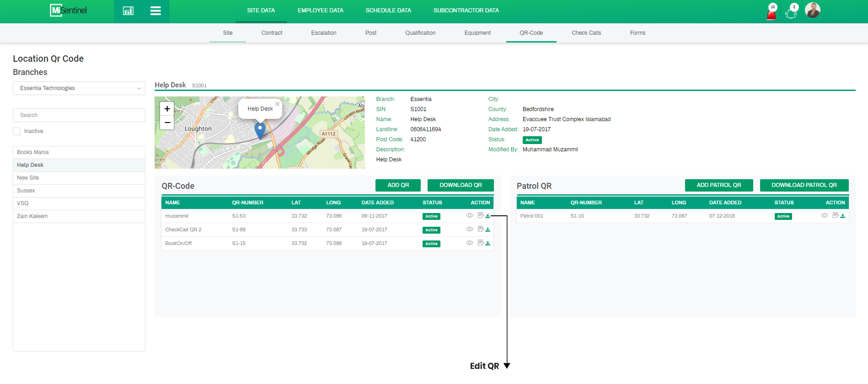This screenshot has height=384, width=868.
Task: Edit the Patrol 001 QR entry
Action: pyautogui.click(x=835, y=215)
